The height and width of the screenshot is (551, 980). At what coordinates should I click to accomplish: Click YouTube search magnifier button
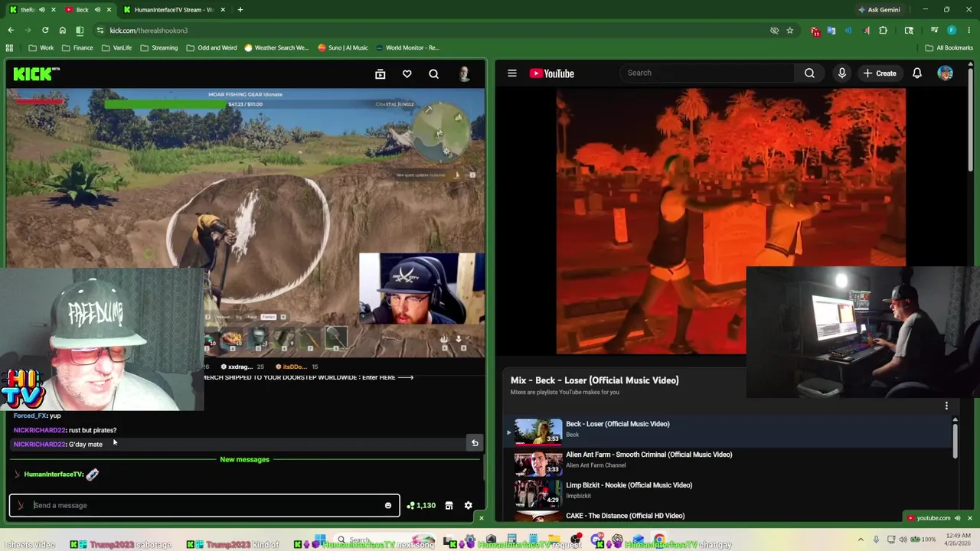point(809,73)
